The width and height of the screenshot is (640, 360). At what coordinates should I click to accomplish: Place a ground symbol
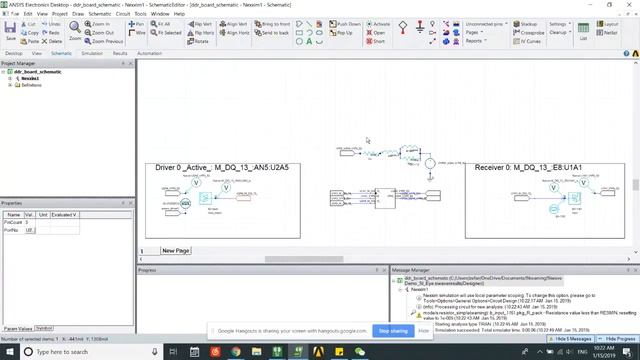pos(420,27)
